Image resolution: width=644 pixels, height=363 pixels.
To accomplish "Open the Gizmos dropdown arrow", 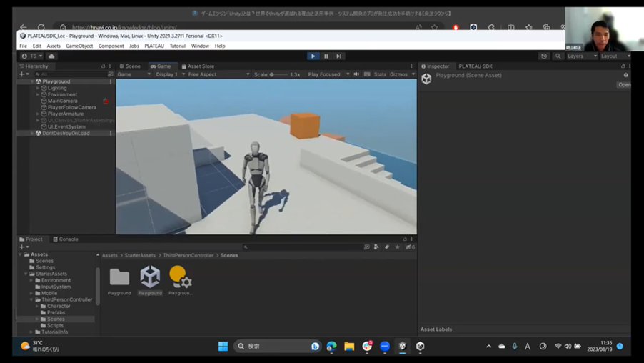I will (413, 74).
